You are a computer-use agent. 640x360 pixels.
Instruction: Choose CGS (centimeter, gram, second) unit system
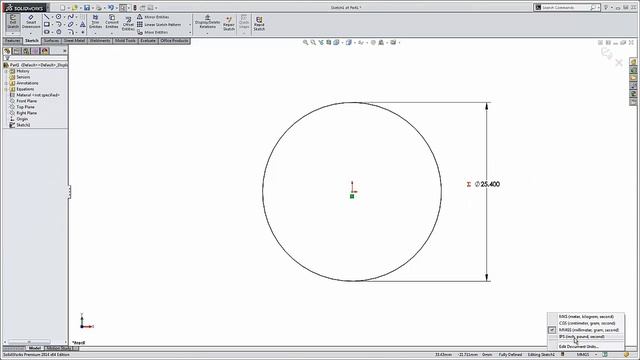click(586, 323)
